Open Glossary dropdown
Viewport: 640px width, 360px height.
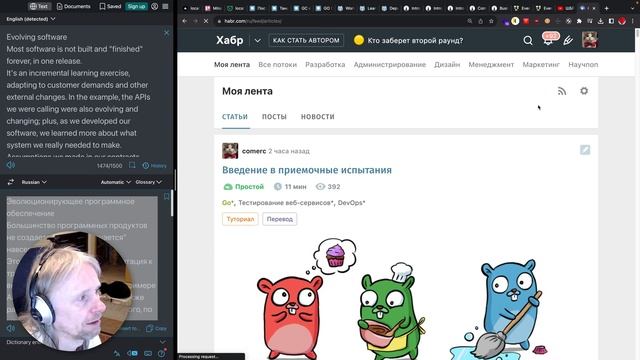click(149, 182)
